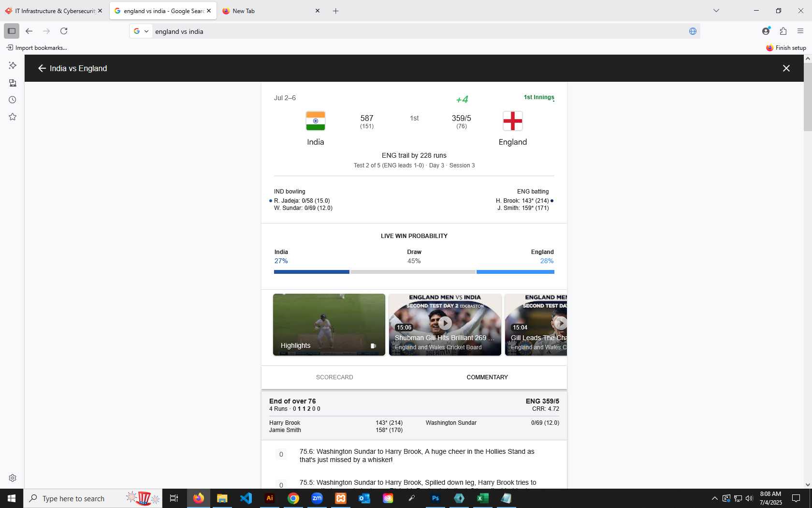
Task: Play Gill Leads The Charge video
Action: tap(536, 325)
